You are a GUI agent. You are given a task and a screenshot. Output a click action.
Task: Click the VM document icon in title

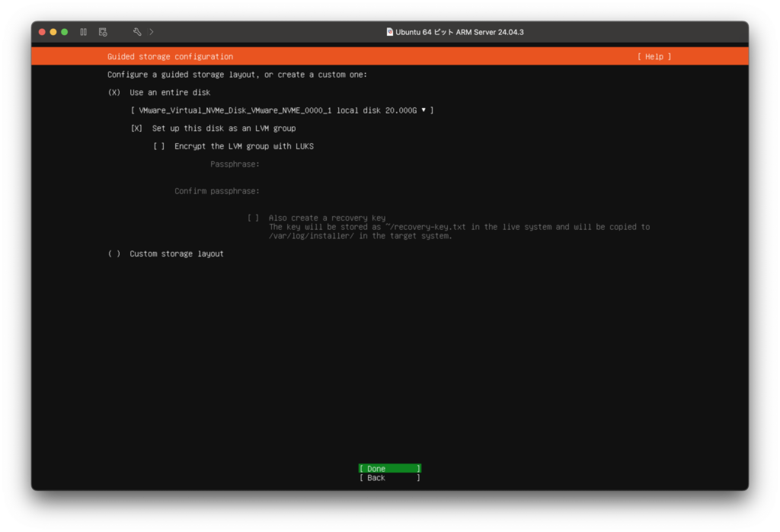pos(390,32)
